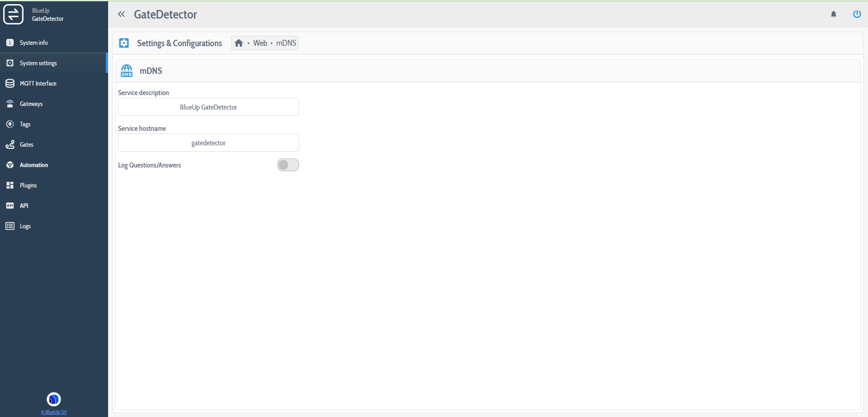Open MQTT Interface section
Viewport: 868px width, 417px height.
(38, 83)
